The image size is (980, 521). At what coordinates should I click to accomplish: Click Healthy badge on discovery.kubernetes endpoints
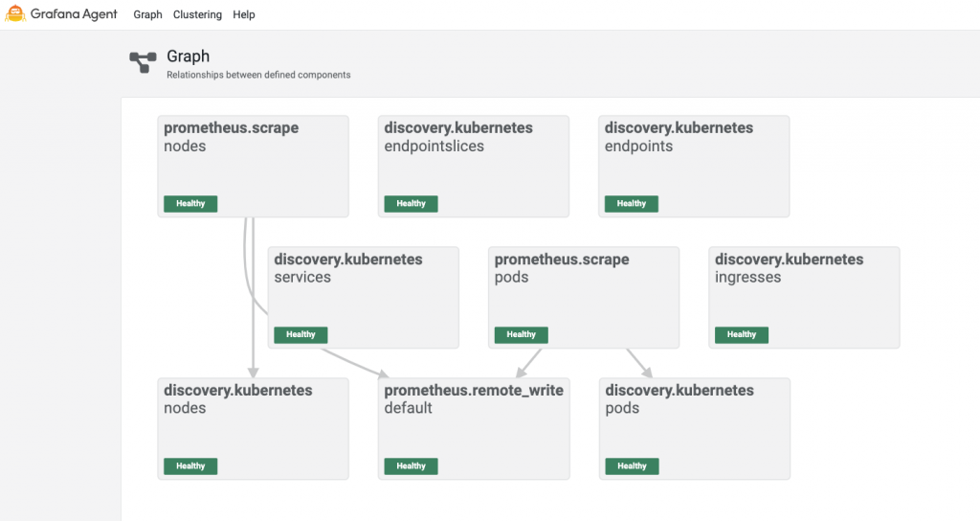point(632,204)
